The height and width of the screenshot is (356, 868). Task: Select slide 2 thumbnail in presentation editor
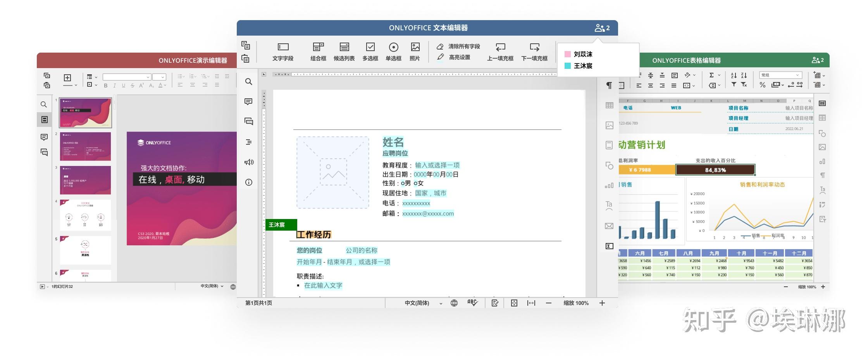click(85, 146)
